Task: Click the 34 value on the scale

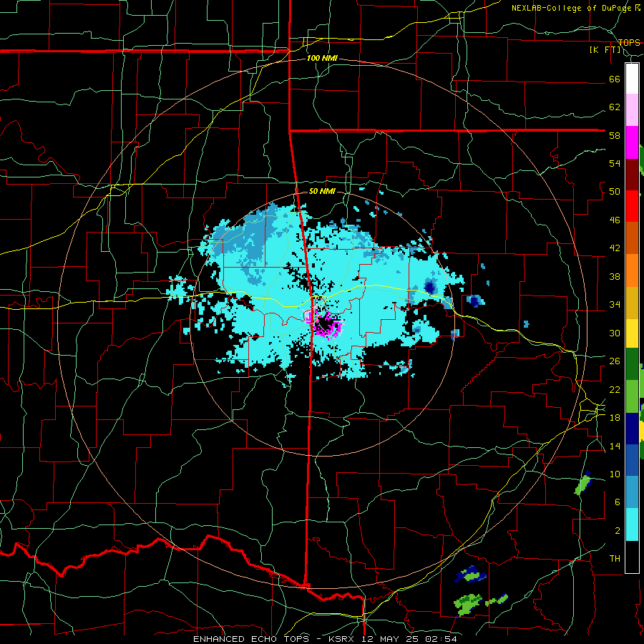Action: pyautogui.click(x=615, y=305)
